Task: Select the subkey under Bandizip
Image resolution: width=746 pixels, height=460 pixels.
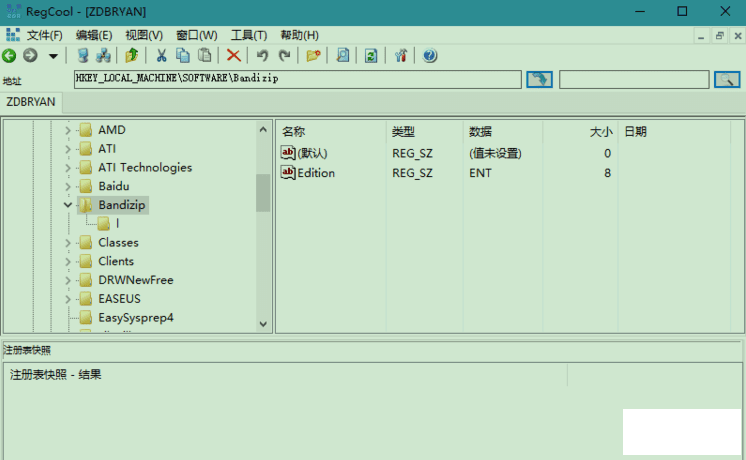Action: 118,224
